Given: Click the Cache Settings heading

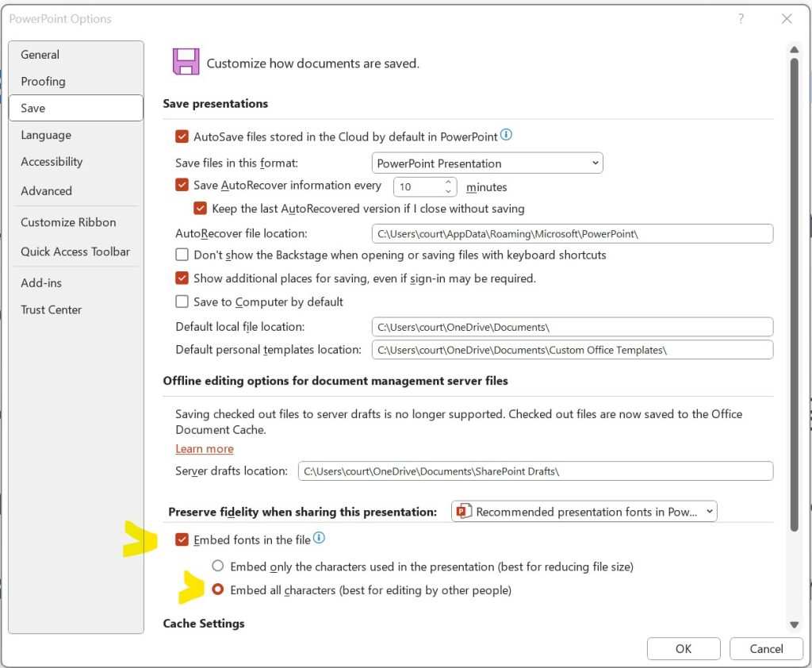Looking at the screenshot, I should (204, 623).
